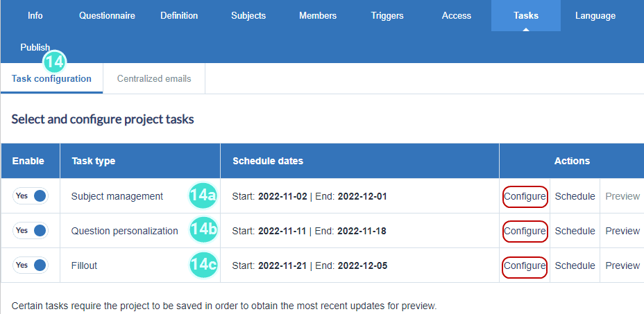Open Schedule for Question personalization
Image resolution: width=644 pixels, height=314 pixels.
(575, 231)
